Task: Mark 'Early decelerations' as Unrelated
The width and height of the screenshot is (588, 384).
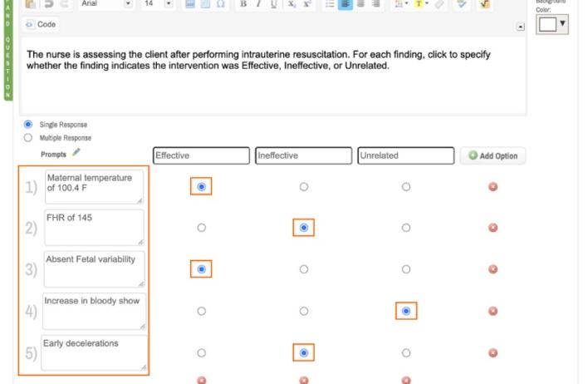Action: (406, 353)
